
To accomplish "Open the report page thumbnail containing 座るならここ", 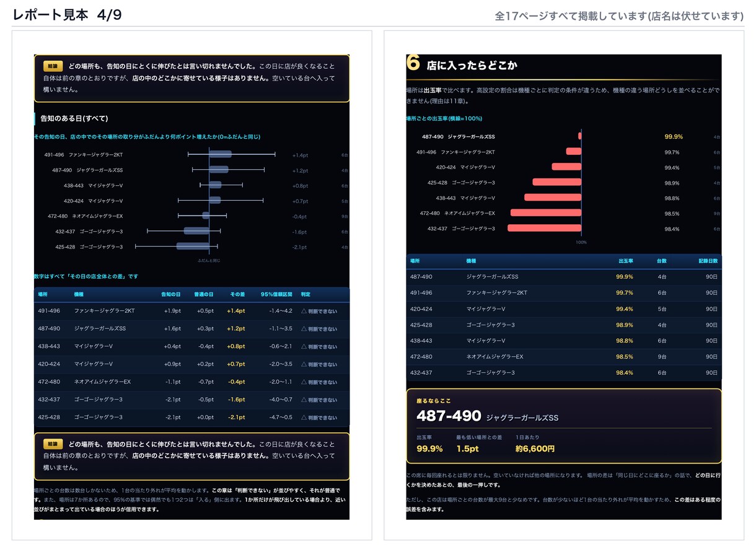I will click(564, 285).
